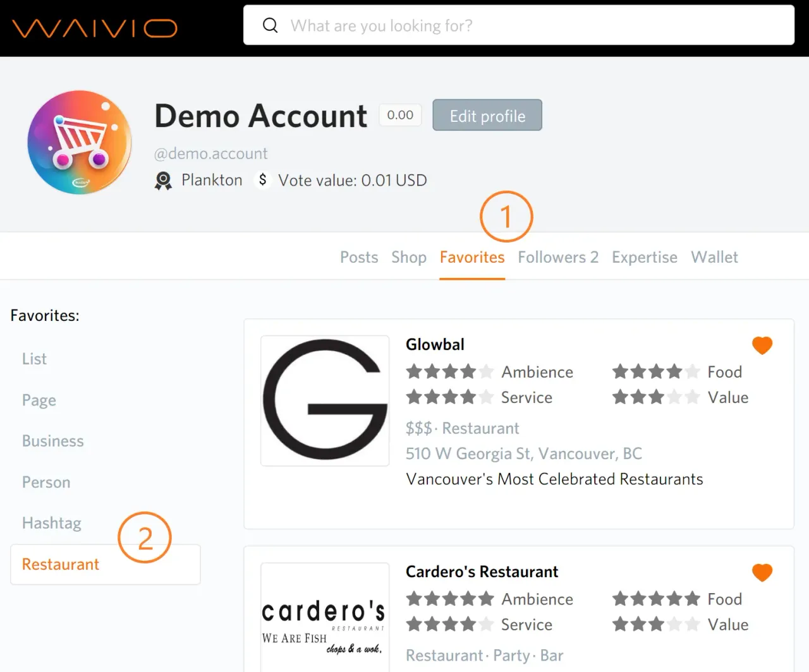This screenshot has height=672, width=809.
Task: Click the 0.00 reputation badge
Action: pos(400,115)
